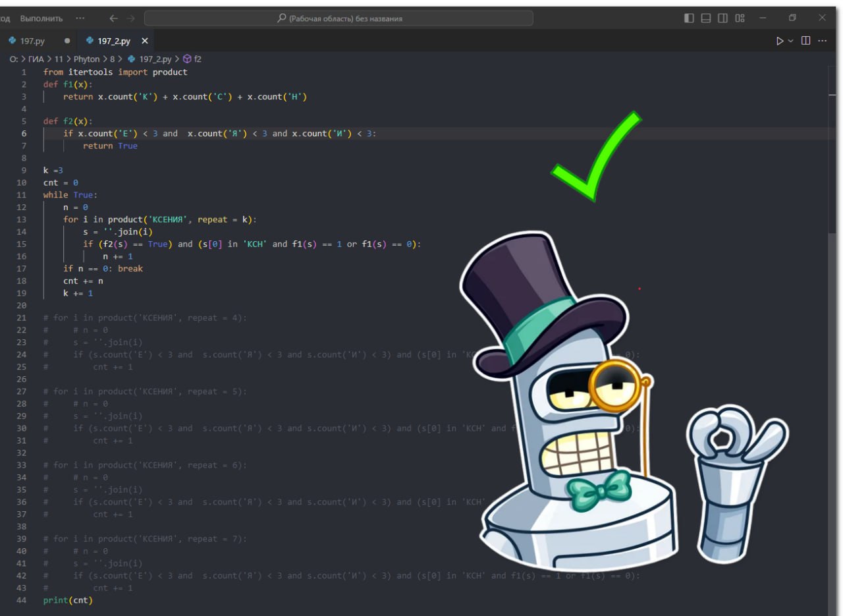The height and width of the screenshot is (616, 843).
Task: Expand the run options dropdown arrow
Action: (x=791, y=41)
